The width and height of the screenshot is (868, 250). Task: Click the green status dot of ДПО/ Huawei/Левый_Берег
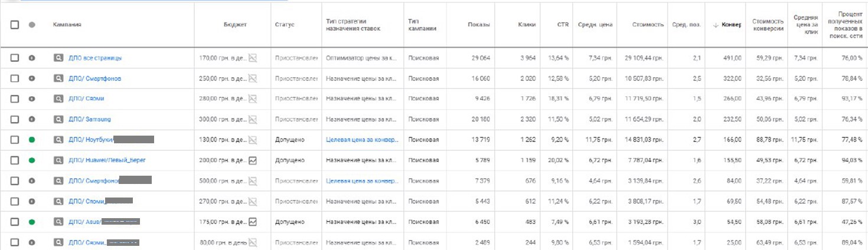click(x=32, y=160)
